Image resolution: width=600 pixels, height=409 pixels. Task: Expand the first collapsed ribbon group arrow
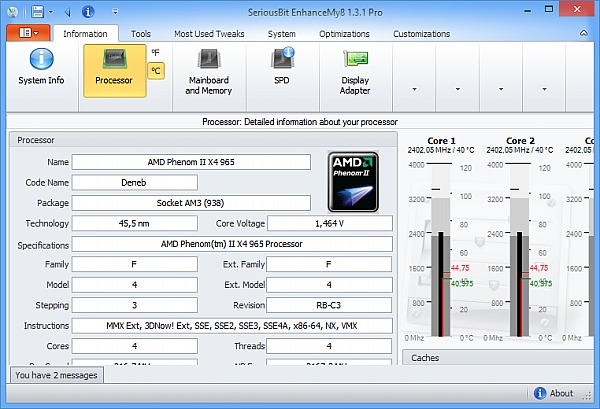pyautogui.click(x=414, y=88)
